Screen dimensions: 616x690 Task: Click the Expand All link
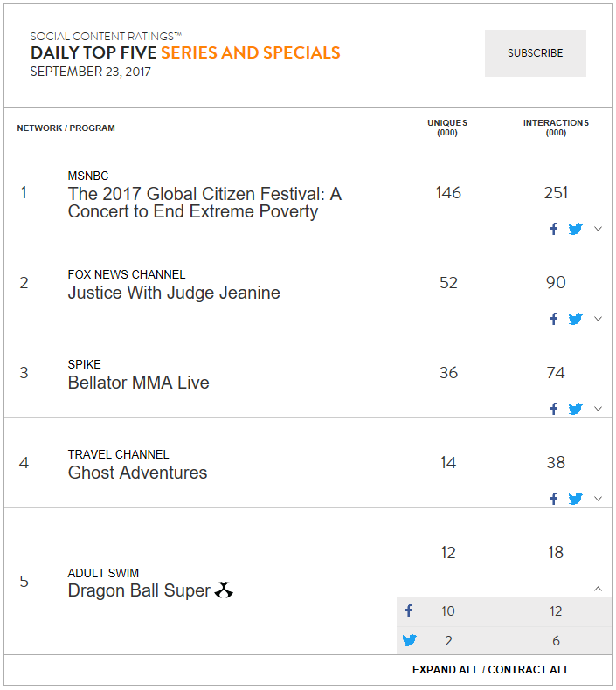[x=445, y=670]
